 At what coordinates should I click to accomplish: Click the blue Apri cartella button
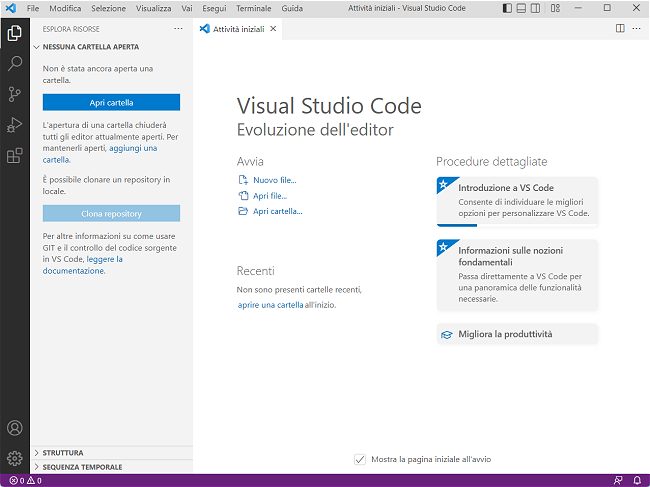tap(111, 102)
